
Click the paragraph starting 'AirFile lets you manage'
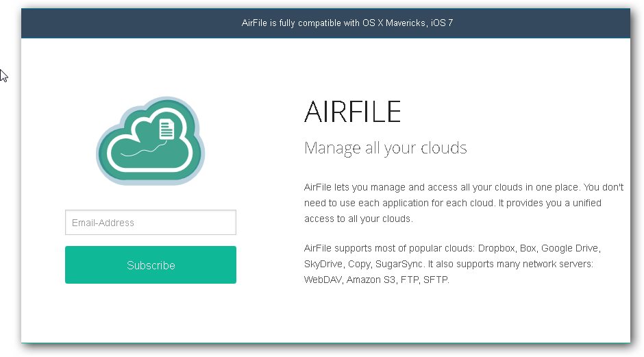coord(464,203)
